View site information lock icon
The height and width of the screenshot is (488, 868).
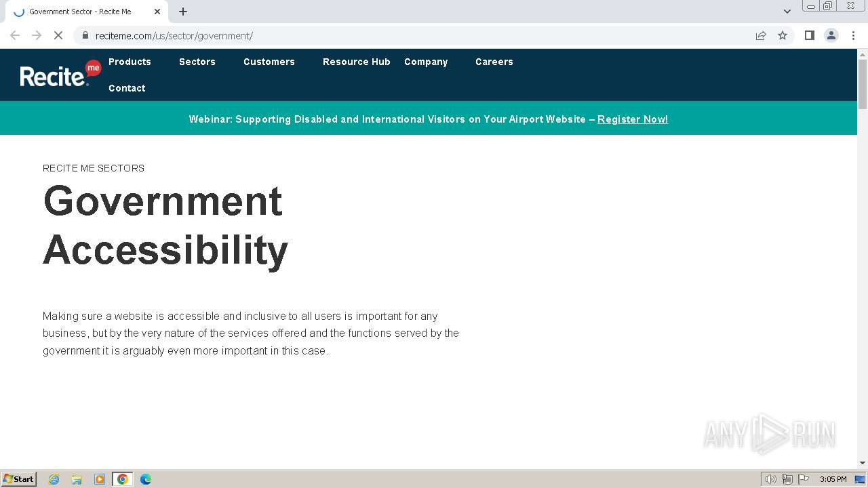(x=85, y=35)
